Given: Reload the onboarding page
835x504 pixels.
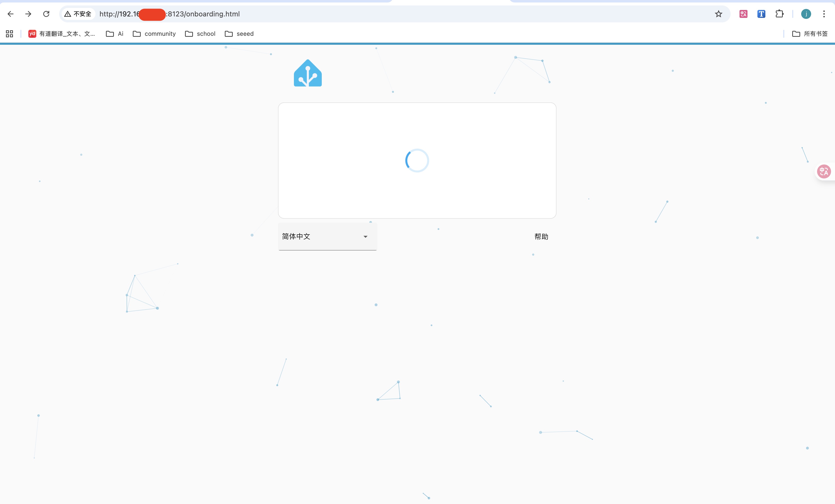Looking at the screenshot, I should point(46,14).
